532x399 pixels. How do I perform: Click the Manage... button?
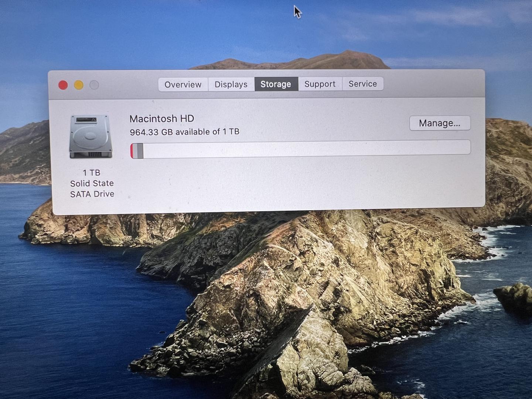tap(440, 123)
